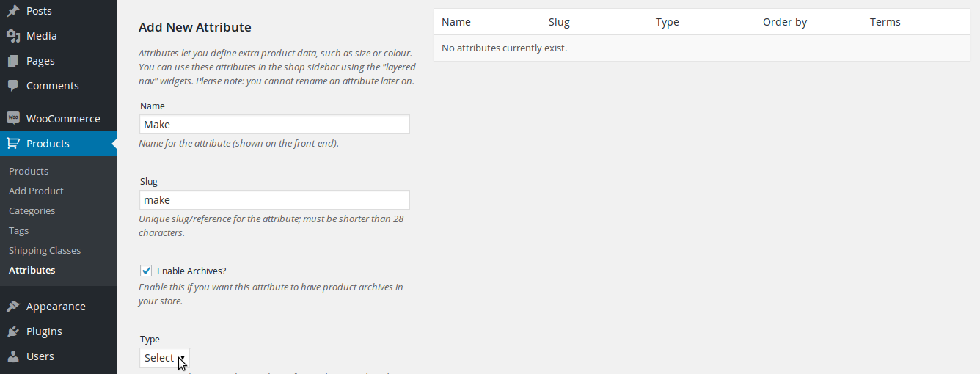Viewport: 980px width, 374px height.
Task: Click the Order by column header
Action: (785, 22)
